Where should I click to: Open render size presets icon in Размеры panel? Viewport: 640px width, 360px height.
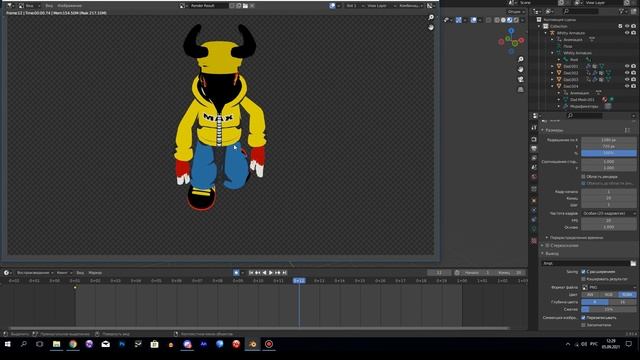(x=627, y=130)
